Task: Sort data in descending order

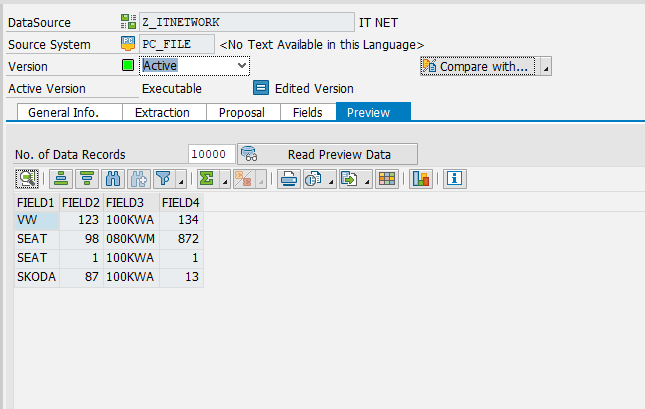Action: tap(87, 179)
